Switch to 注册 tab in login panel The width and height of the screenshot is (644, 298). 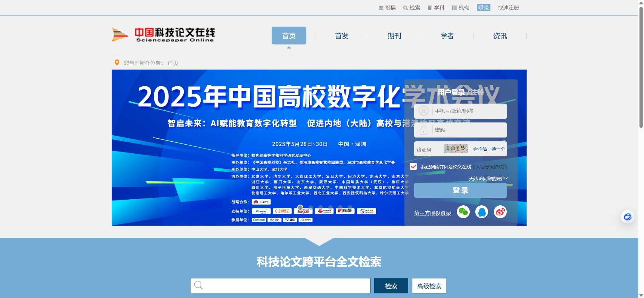pos(477,92)
